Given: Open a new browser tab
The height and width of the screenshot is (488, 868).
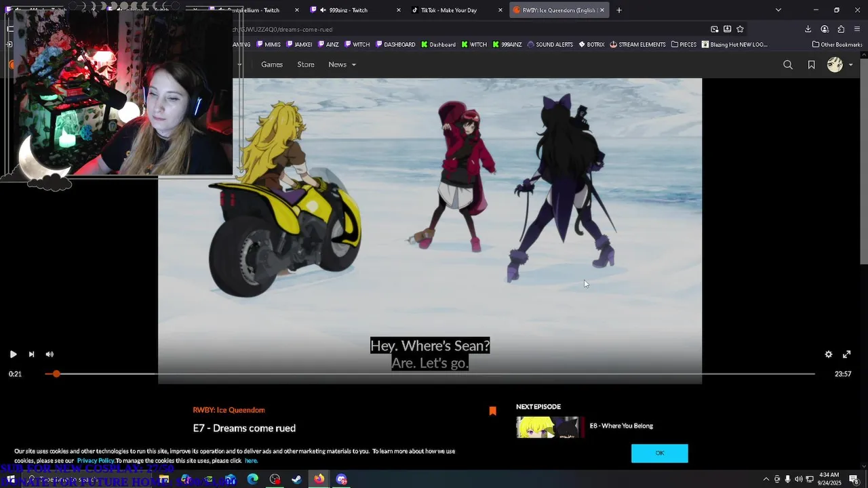Looking at the screenshot, I should tap(619, 10).
